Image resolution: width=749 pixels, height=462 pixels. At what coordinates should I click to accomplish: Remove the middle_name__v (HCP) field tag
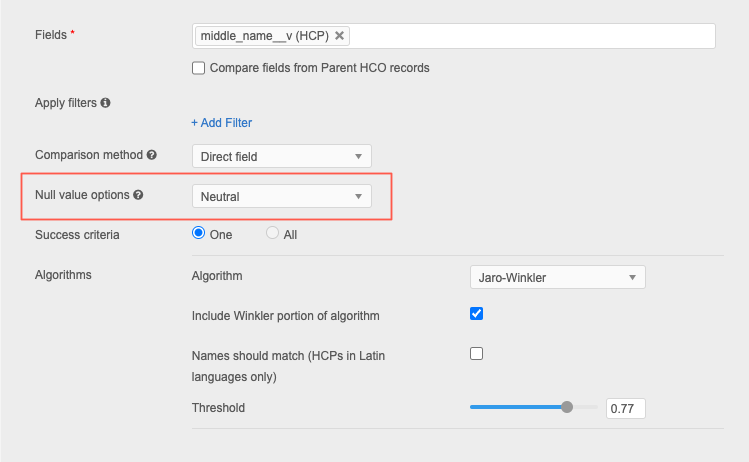pos(340,36)
